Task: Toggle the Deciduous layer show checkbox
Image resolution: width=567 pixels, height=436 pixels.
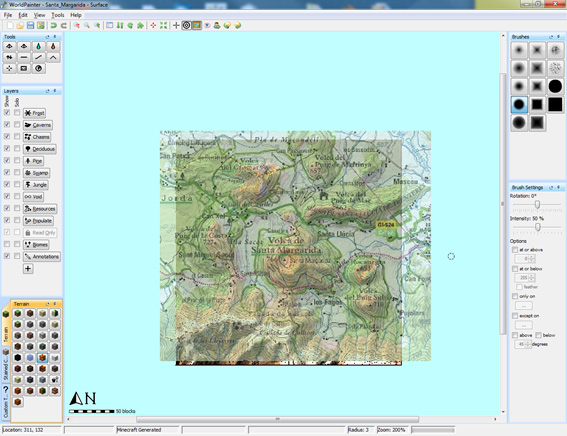Action: 7,148
